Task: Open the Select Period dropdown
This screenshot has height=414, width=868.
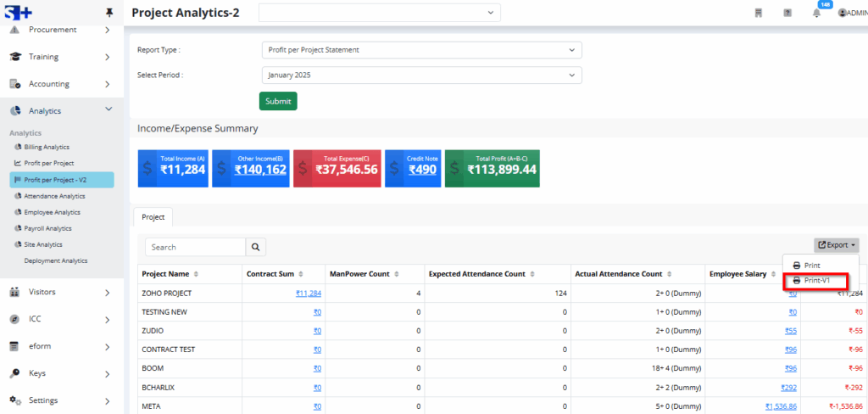Action: point(421,76)
